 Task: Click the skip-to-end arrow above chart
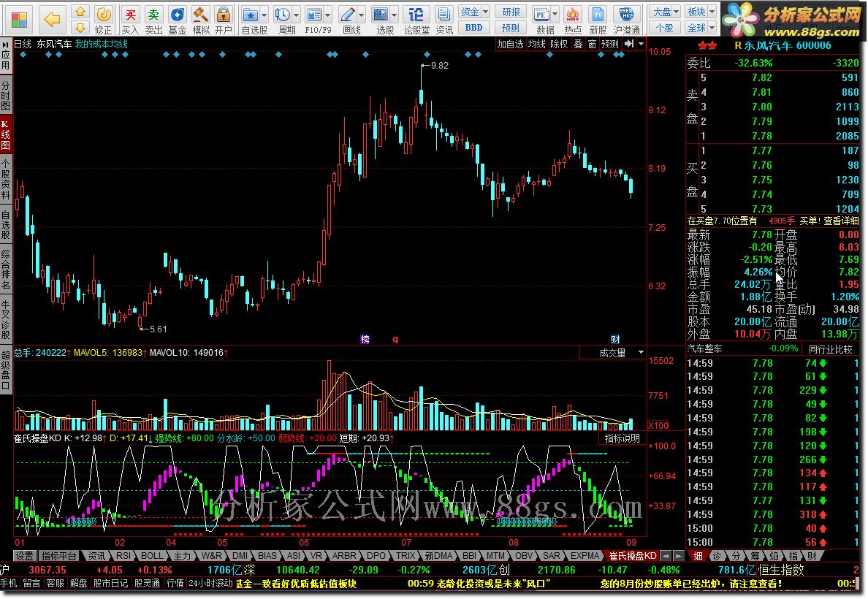[x=629, y=44]
